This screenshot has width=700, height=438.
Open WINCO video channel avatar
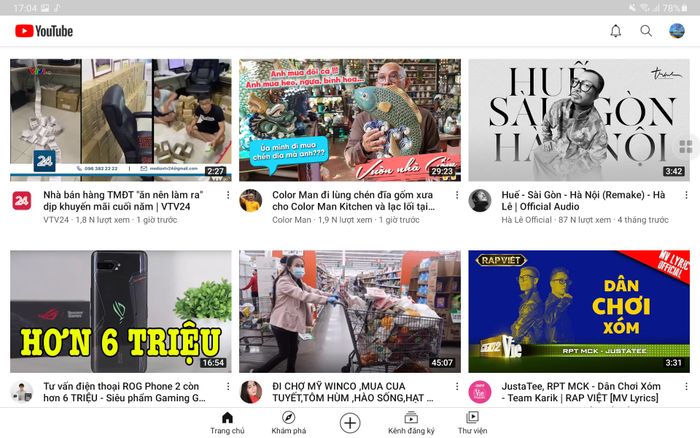(251, 392)
